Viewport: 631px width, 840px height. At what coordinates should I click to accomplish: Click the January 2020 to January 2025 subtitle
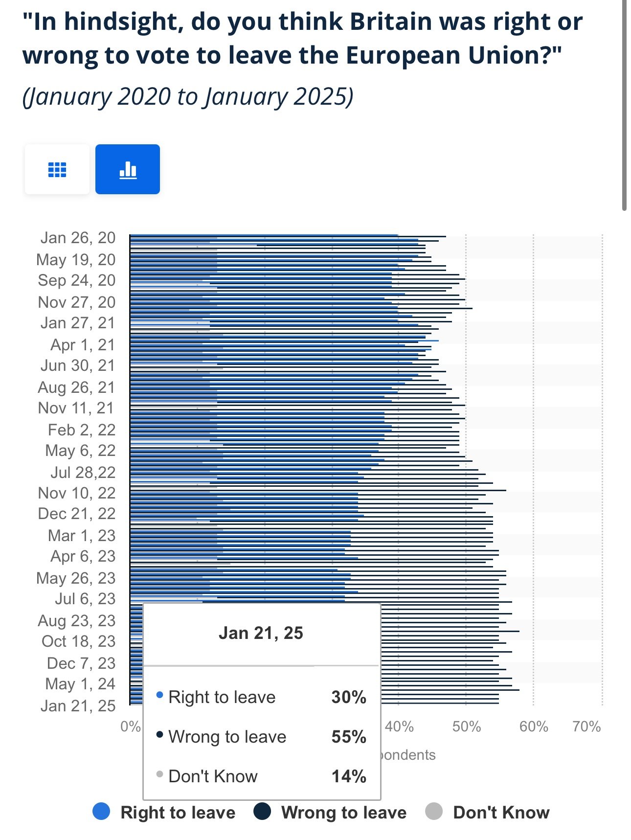(x=188, y=96)
